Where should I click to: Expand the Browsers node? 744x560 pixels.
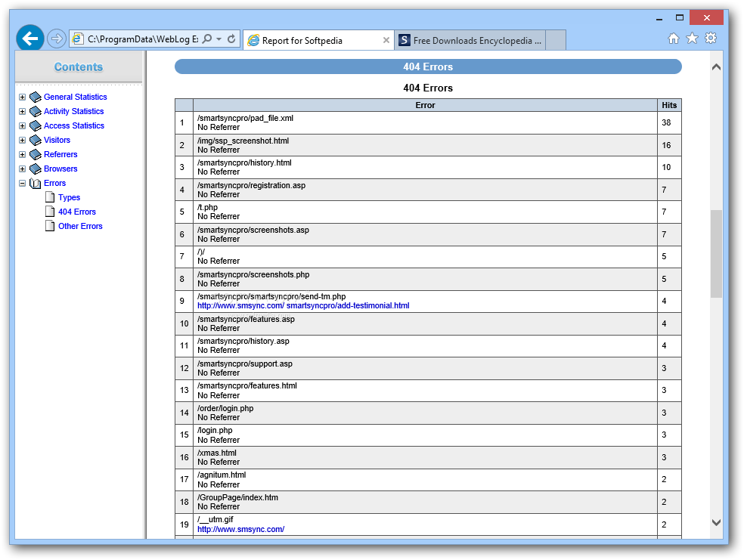(x=22, y=169)
